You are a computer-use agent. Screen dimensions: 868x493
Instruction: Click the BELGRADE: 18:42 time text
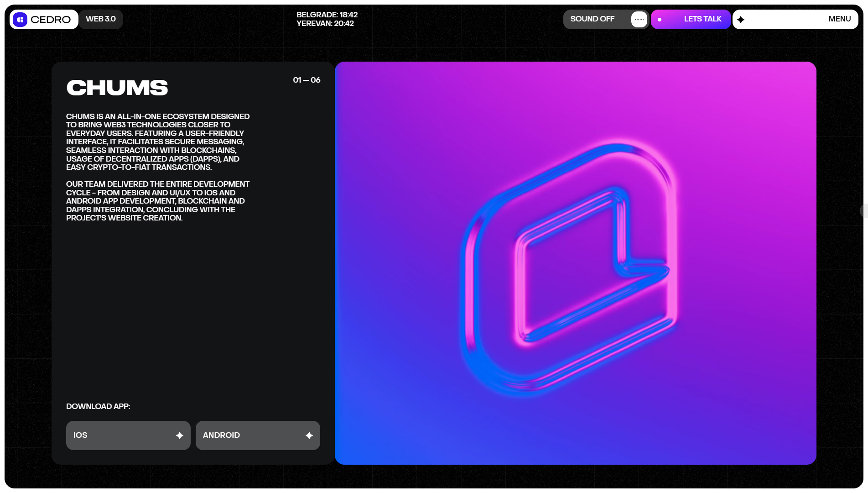pyautogui.click(x=327, y=15)
